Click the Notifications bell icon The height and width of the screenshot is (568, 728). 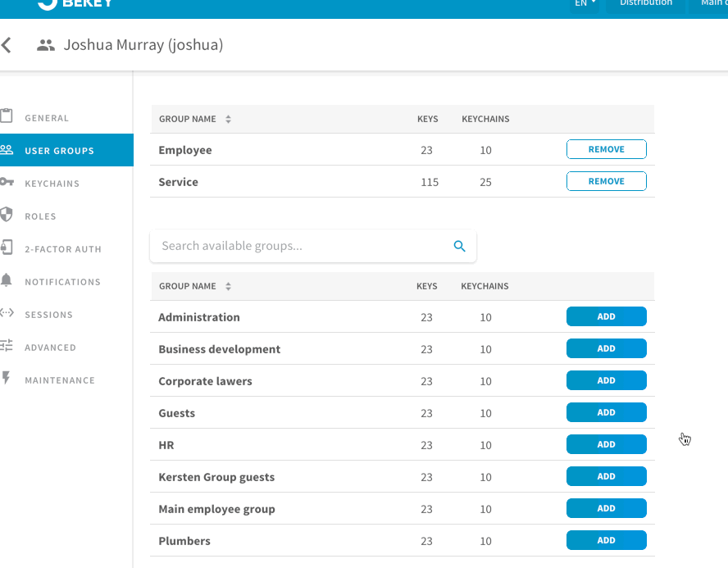7,280
